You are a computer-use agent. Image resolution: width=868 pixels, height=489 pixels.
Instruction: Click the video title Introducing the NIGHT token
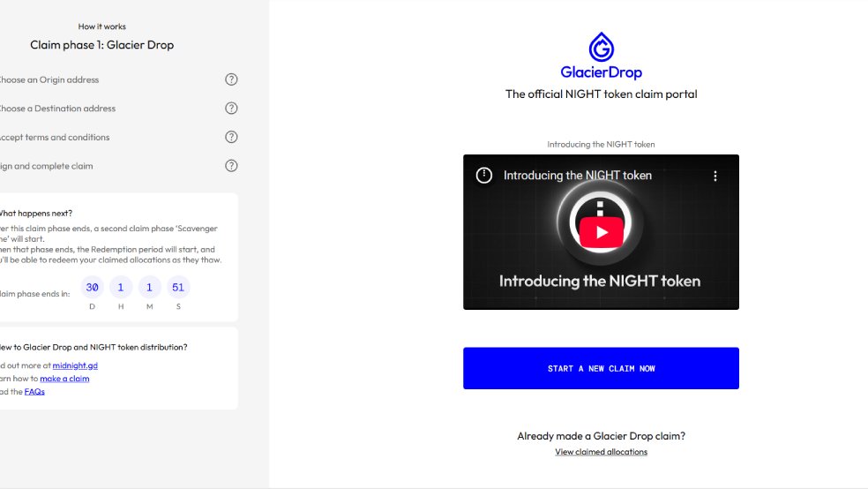tap(578, 176)
